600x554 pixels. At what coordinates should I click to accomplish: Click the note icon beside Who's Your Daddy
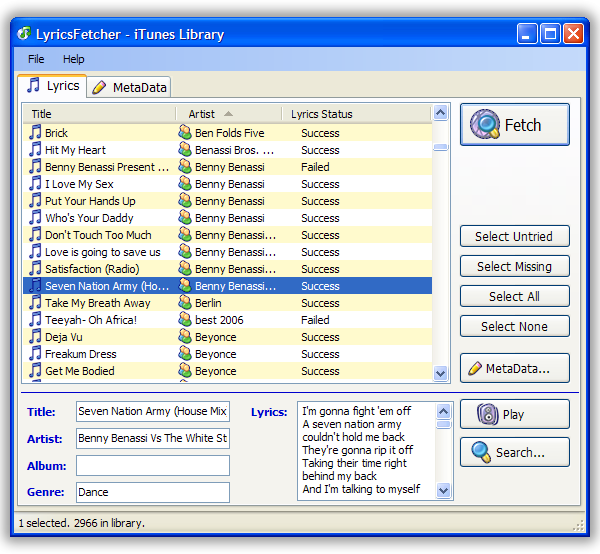click(x=35, y=218)
